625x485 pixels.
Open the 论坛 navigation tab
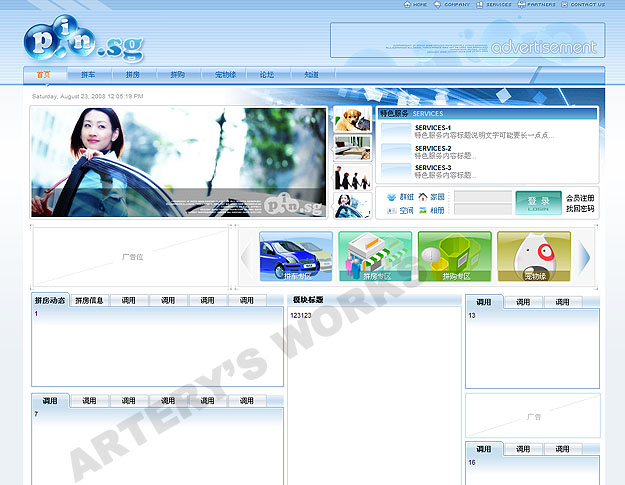point(267,75)
